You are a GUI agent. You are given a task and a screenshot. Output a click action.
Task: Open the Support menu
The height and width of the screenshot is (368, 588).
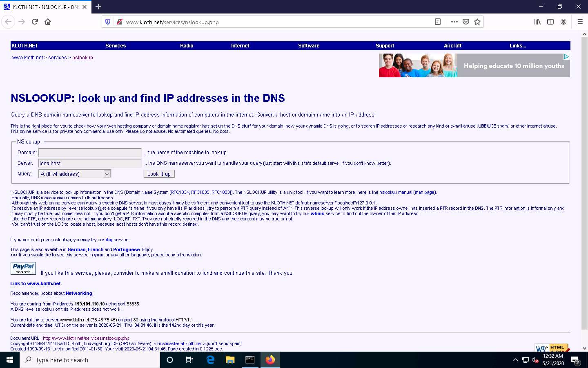click(385, 46)
